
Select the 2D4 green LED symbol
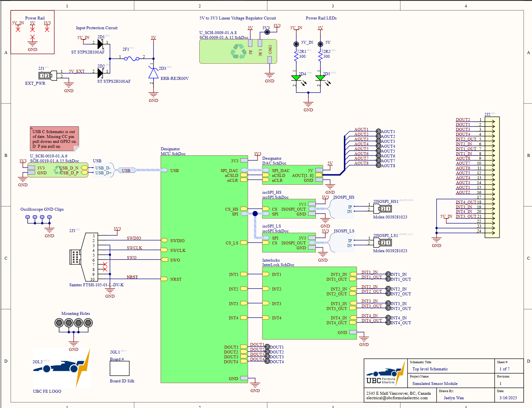296,78
